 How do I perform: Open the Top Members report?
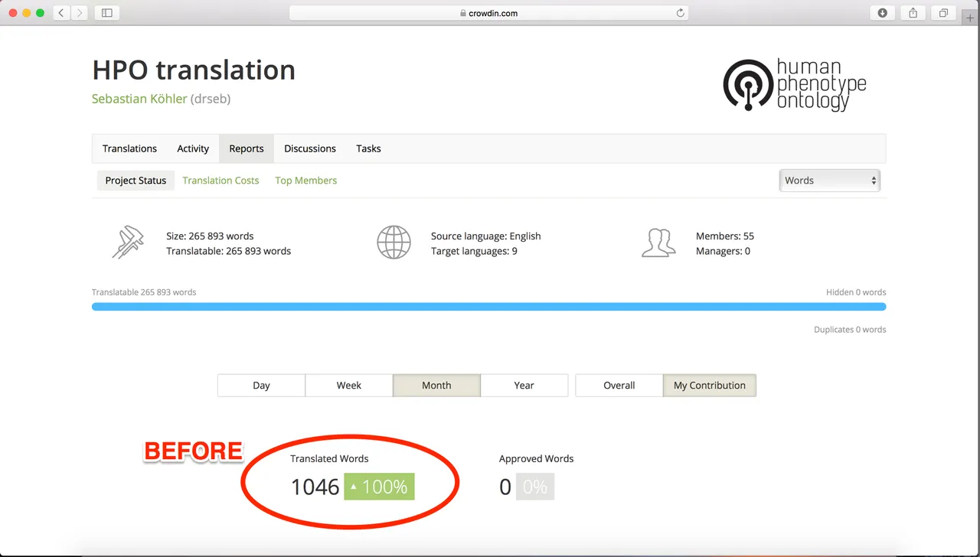[x=306, y=181]
